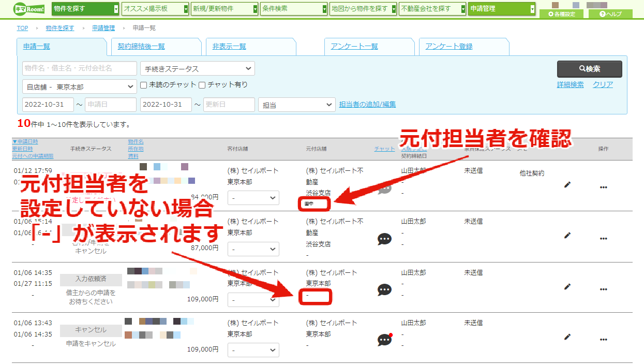Enable the 未読のチャット checkbox
This screenshot has width=644, height=364.
click(x=144, y=85)
